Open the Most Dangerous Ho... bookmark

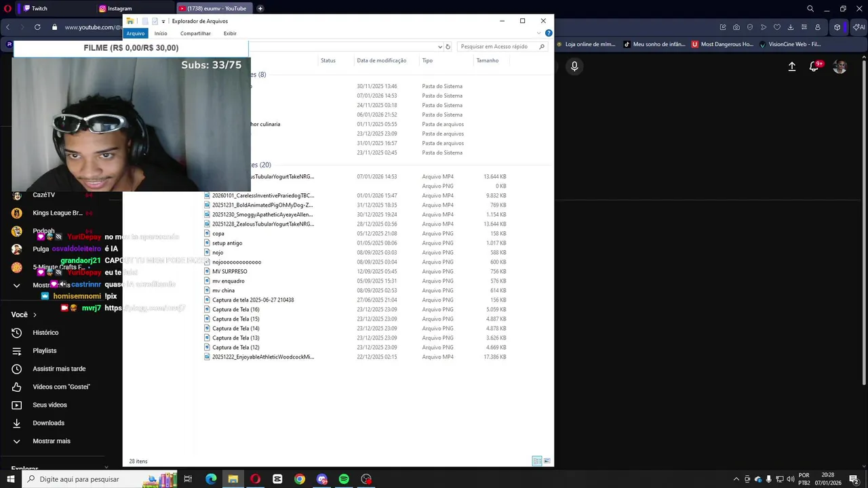pos(722,44)
